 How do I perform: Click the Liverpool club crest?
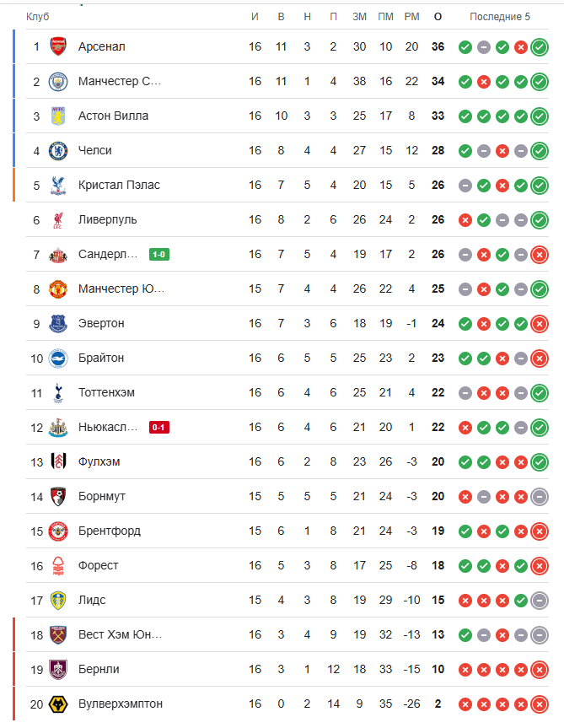(57, 219)
